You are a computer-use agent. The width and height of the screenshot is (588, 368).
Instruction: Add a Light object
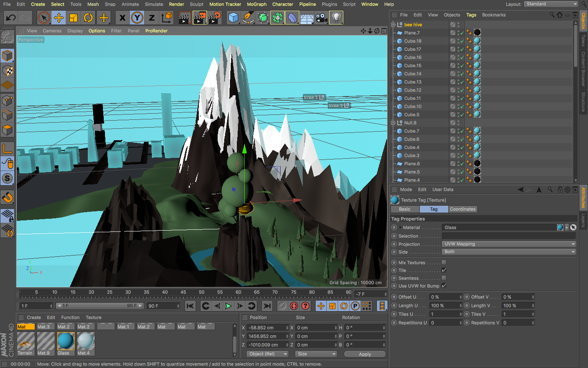pos(336,18)
